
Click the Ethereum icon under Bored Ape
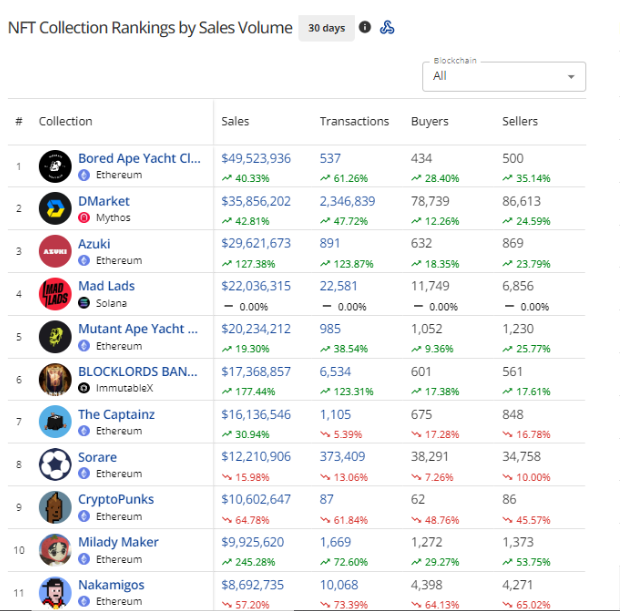point(84,175)
